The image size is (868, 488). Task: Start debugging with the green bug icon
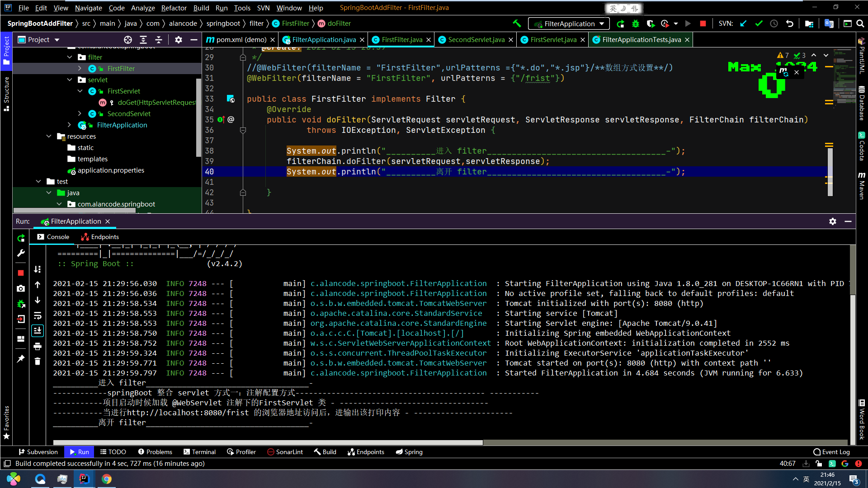636,23
